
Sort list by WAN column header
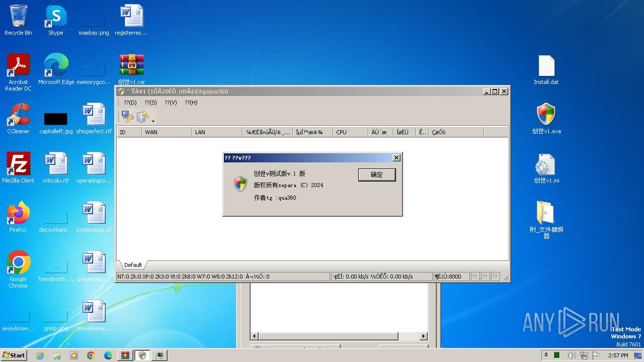(167, 132)
